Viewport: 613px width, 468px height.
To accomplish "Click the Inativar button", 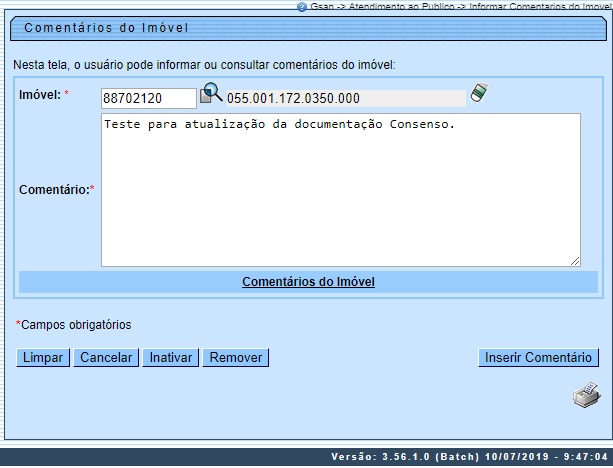I will pos(170,358).
